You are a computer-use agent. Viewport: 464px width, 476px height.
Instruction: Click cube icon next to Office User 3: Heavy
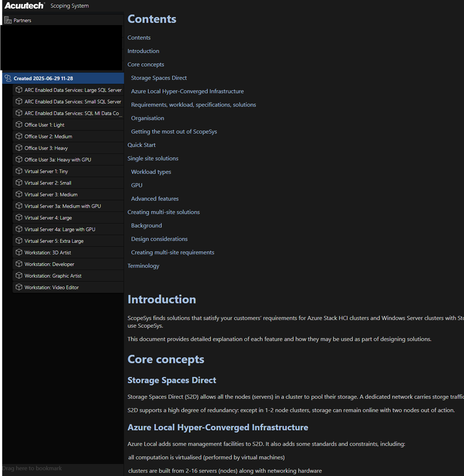(x=19, y=148)
